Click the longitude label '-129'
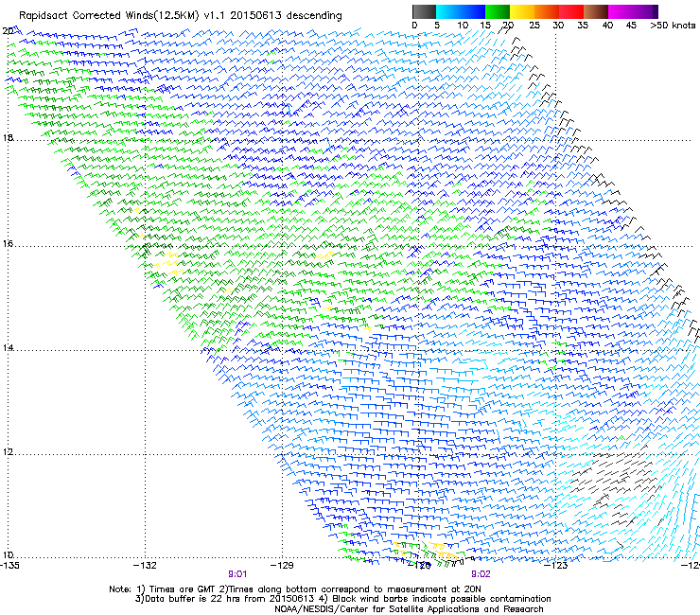This screenshot has height=615, width=700. (x=282, y=566)
